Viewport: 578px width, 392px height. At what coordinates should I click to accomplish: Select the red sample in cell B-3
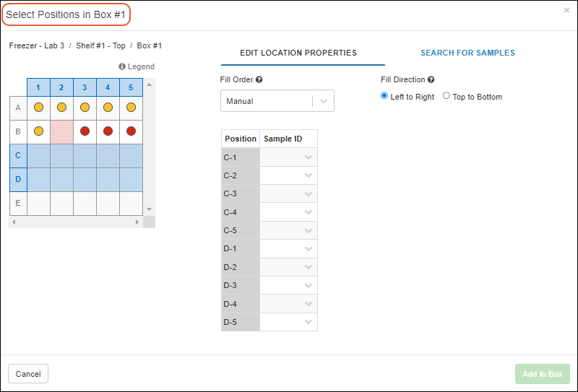point(85,131)
